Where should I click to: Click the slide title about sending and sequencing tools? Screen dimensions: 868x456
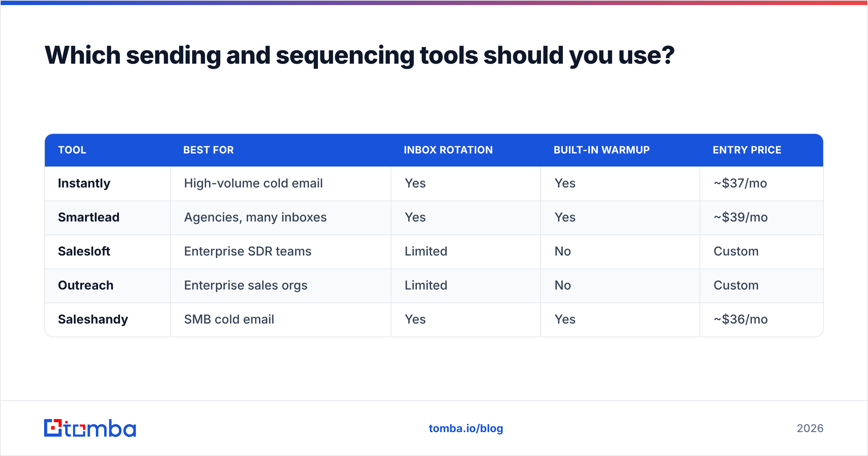click(359, 55)
